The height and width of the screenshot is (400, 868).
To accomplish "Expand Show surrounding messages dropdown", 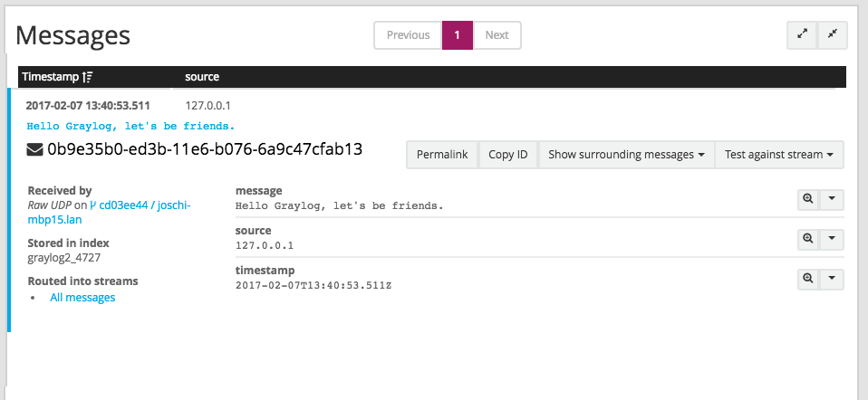I will click(x=626, y=155).
